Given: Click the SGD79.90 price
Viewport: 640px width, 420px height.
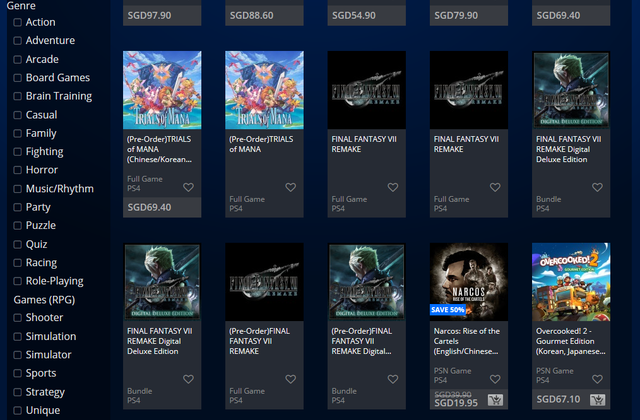Looking at the screenshot, I should 456,16.
